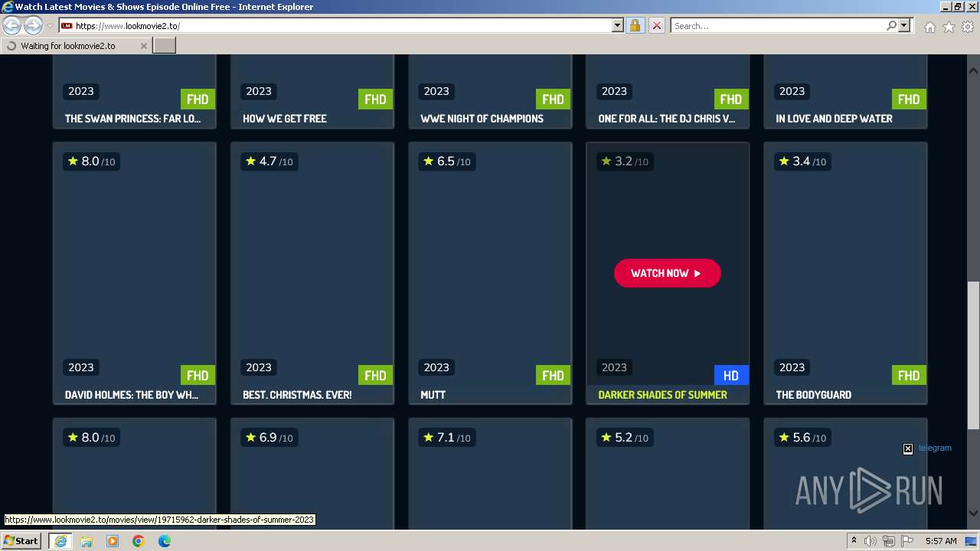The image size is (980, 551).
Task: Click the Action Center flag icon
Action: pyautogui.click(x=907, y=541)
